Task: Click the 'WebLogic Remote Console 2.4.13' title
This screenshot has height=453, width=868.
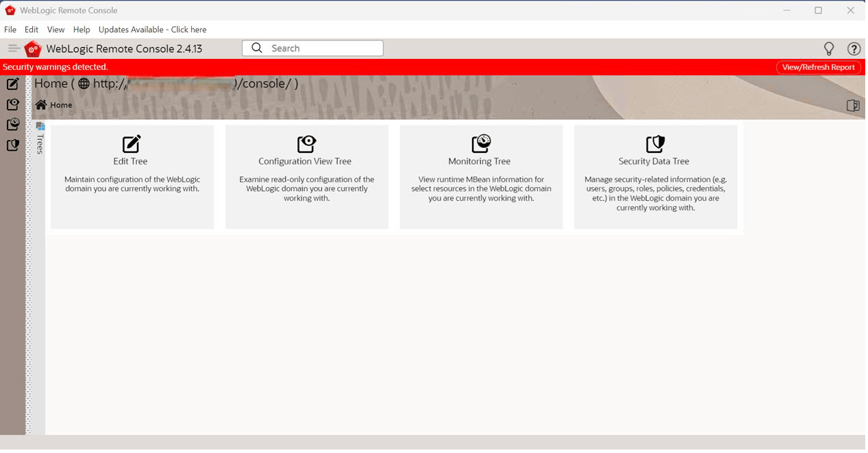Action: [x=124, y=49]
